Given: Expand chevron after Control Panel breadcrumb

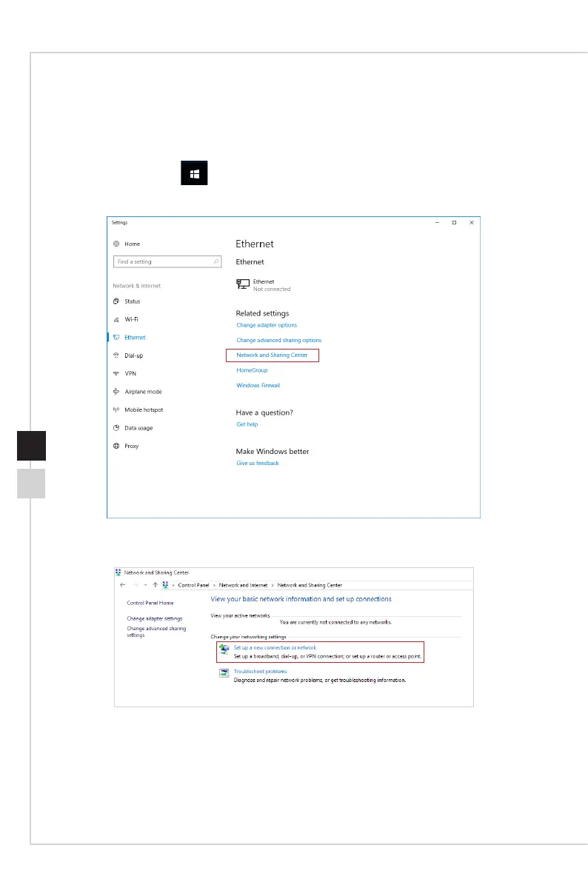Looking at the screenshot, I should pos(214,586).
